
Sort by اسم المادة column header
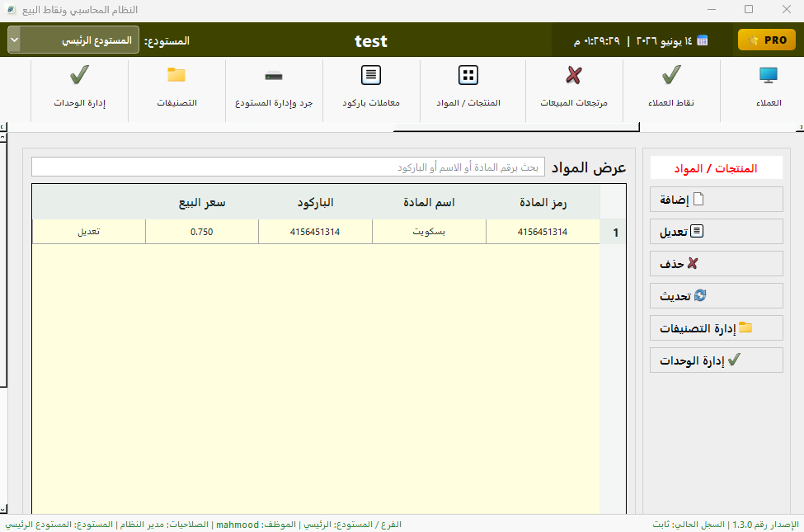(x=429, y=203)
